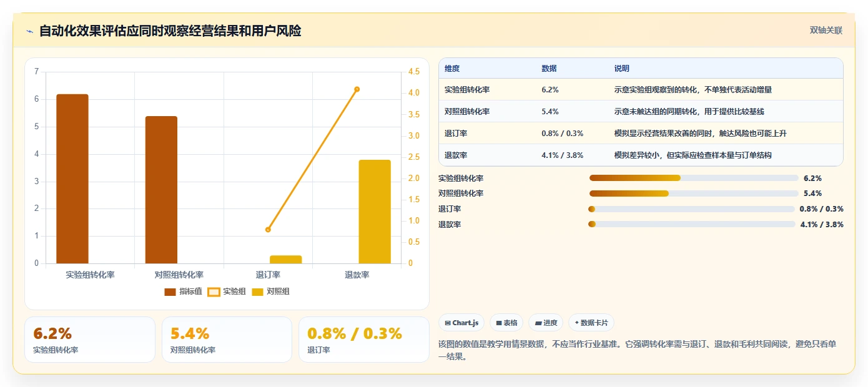Select the 表格 chip
The image size is (868, 387).
[506, 323]
